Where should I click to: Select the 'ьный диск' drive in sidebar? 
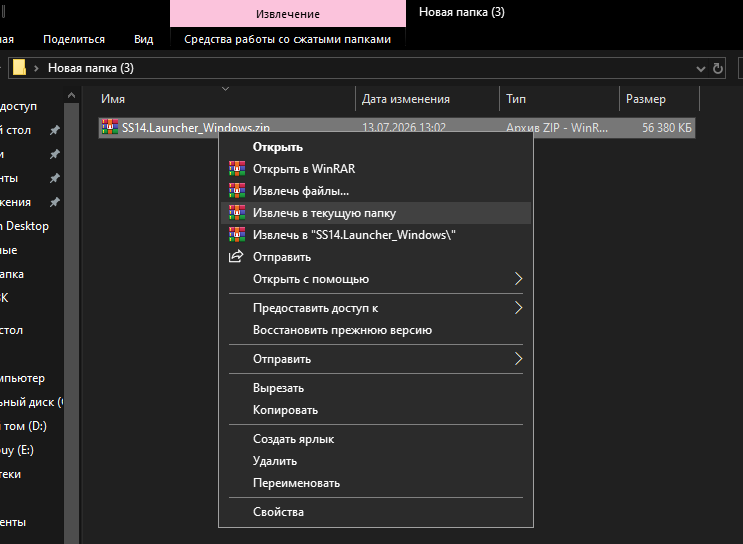tap(31, 402)
